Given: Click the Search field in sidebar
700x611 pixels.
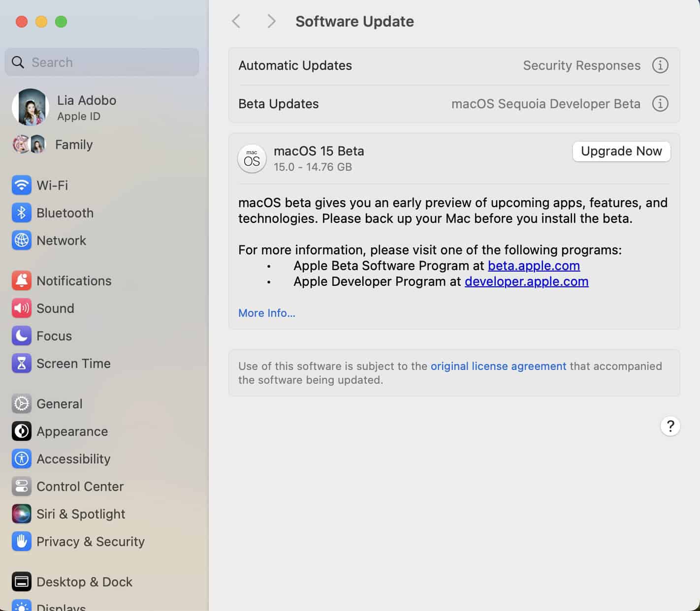Looking at the screenshot, I should pos(102,62).
